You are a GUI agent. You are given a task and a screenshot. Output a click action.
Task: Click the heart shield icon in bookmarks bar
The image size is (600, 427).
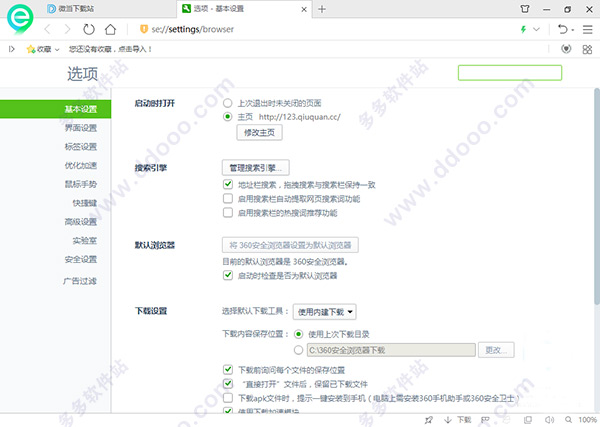[x=566, y=49]
